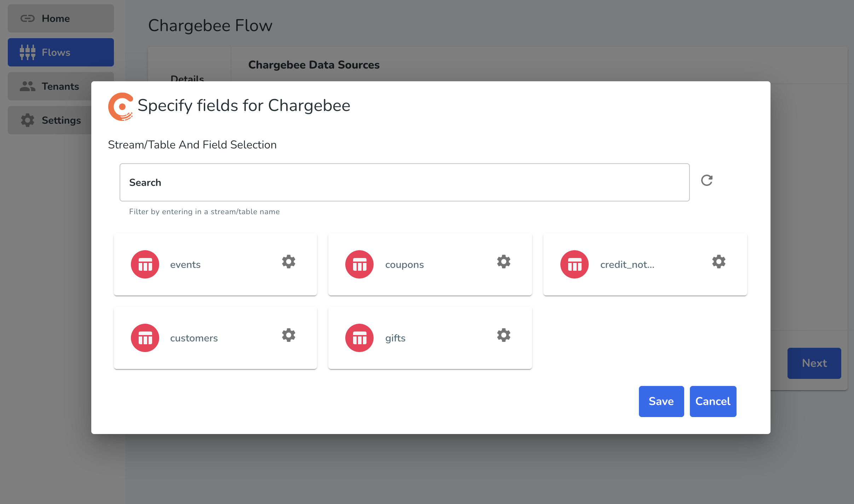Select the customers table icon

[145, 338]
